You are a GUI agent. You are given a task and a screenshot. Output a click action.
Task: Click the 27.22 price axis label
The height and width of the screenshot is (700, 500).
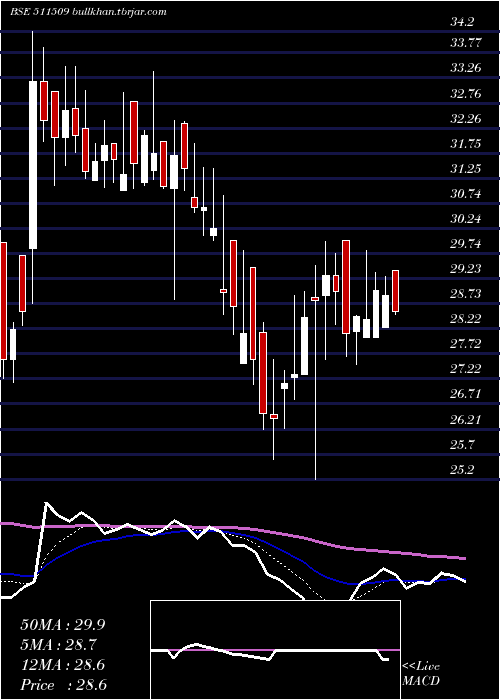(466, 369)
